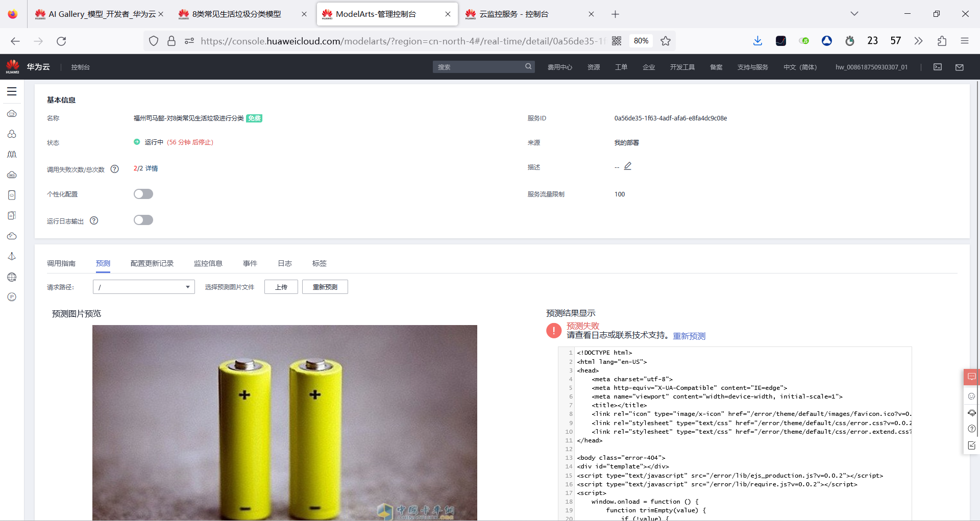
Task: Open the messages mail icon
Action: (x=960, y=67)
